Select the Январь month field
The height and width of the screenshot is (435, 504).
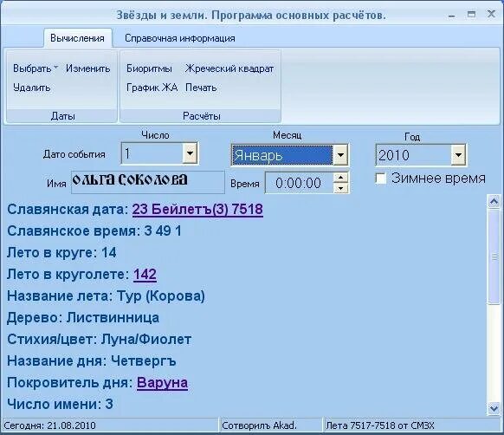[x=282, y=155]
